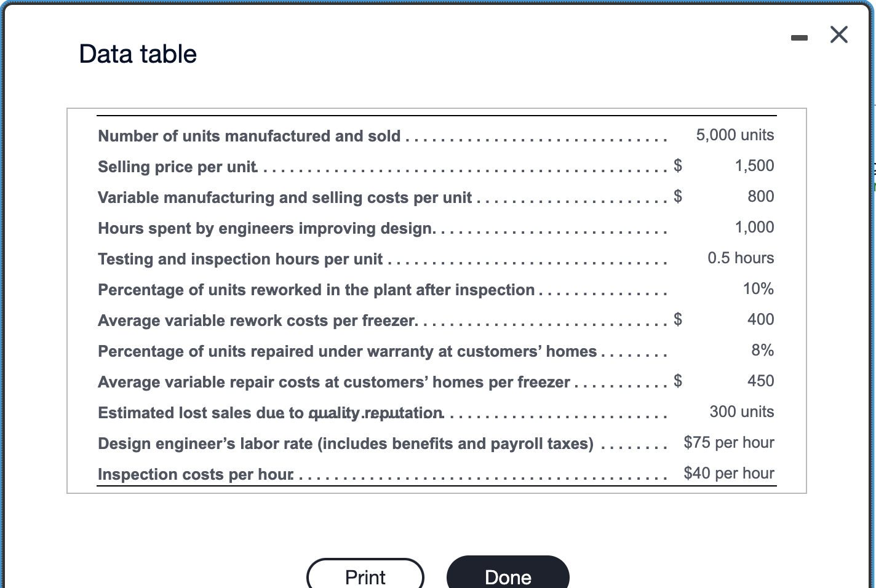Click the Selling price per unit row
The height and width of the screenshot is (588, 876).
[x=177, y=166]
